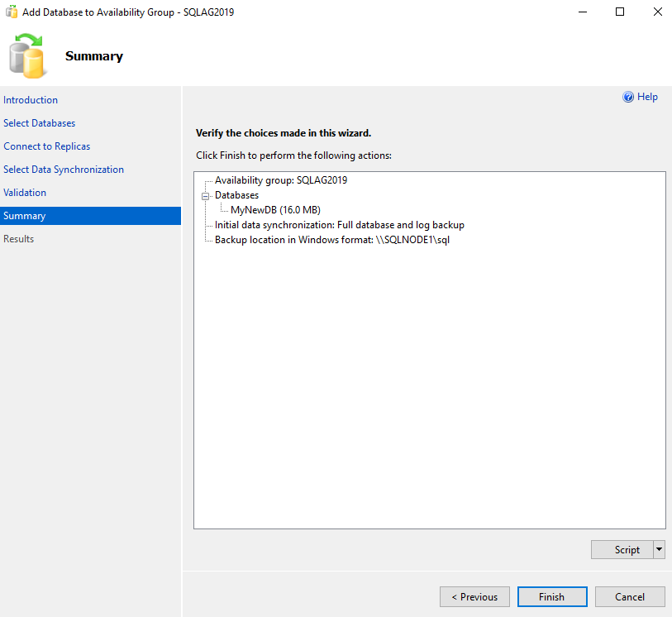Open the Introduction page
The height and width of the screenshot is (617, 672).
pyautogui.click(x=31, y=100)
